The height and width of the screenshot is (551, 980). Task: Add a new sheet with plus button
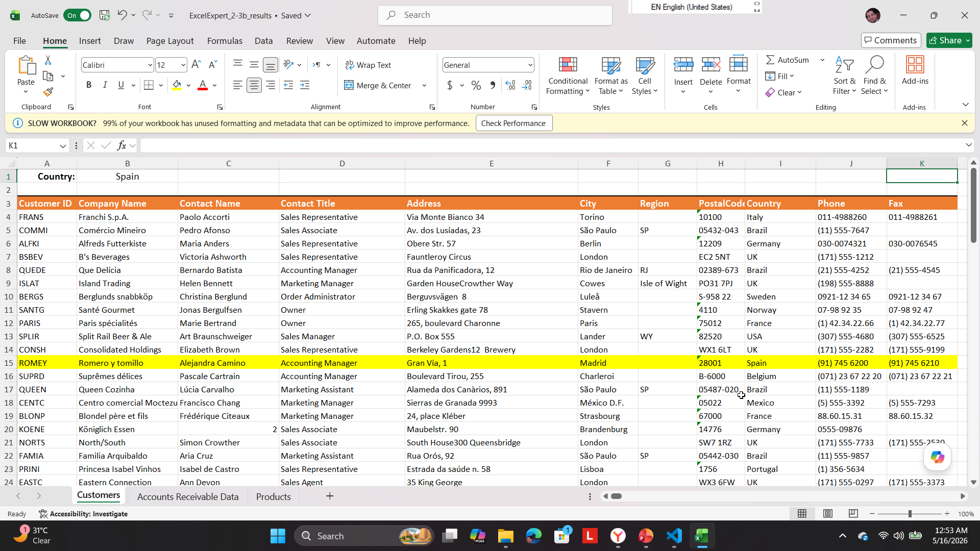click(330, 496)
